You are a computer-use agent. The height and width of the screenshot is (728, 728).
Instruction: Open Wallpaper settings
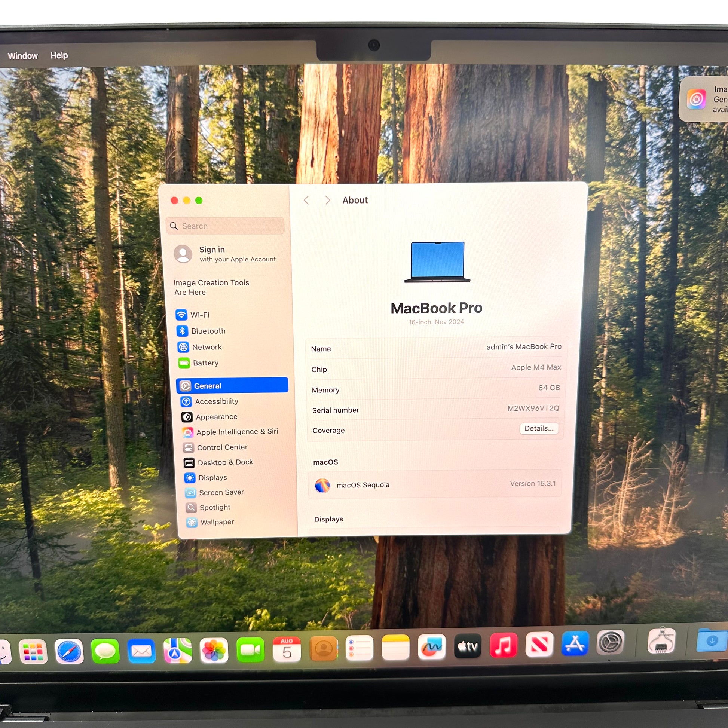[x=210, y=522]
